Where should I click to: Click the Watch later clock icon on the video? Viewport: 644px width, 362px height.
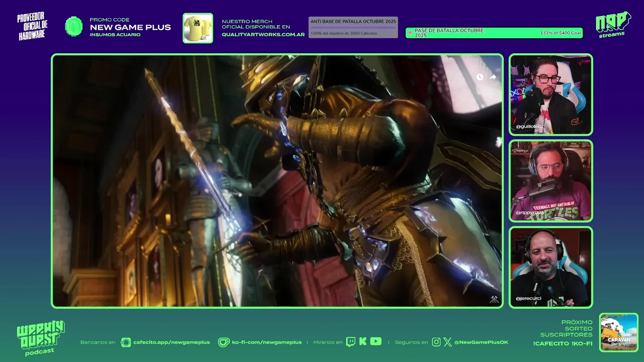tap(479, 77)
